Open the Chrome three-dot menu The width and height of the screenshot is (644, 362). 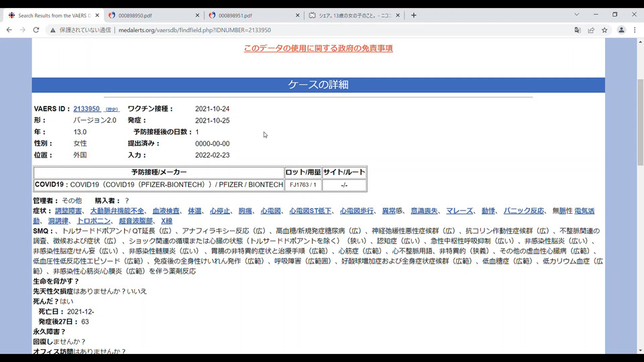tap(635, 30)
